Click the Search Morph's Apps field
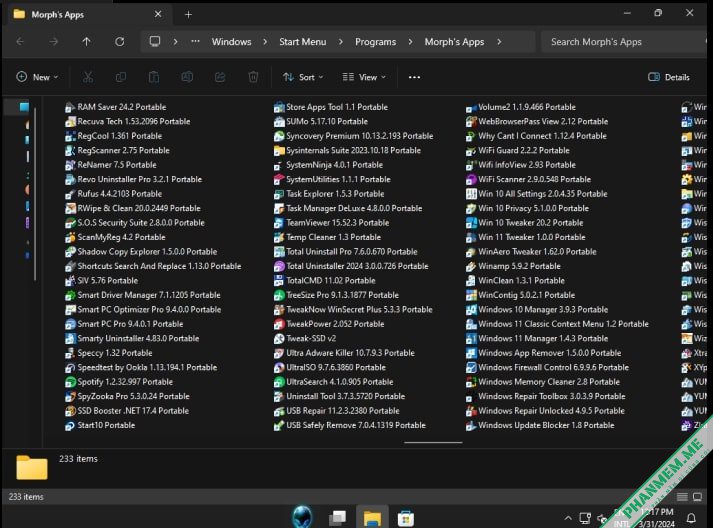The width and height of the screenshot is (713, 528). click(x=623, y=42)
